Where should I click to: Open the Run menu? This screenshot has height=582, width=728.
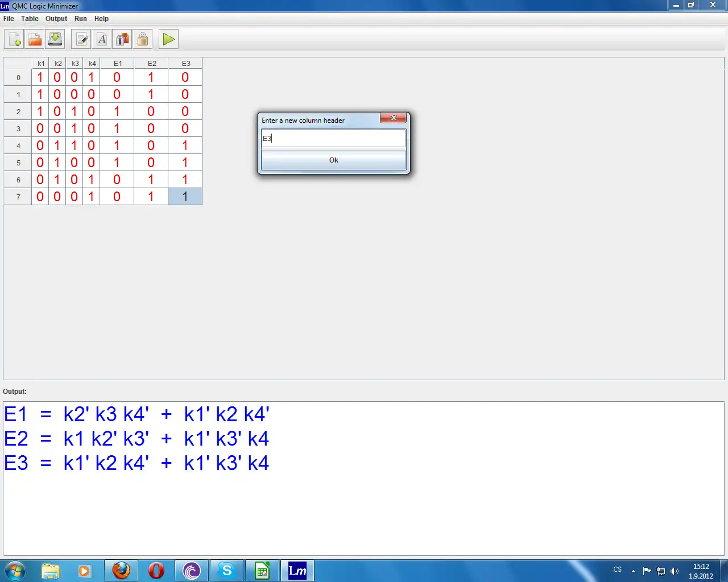click(81, 19)
